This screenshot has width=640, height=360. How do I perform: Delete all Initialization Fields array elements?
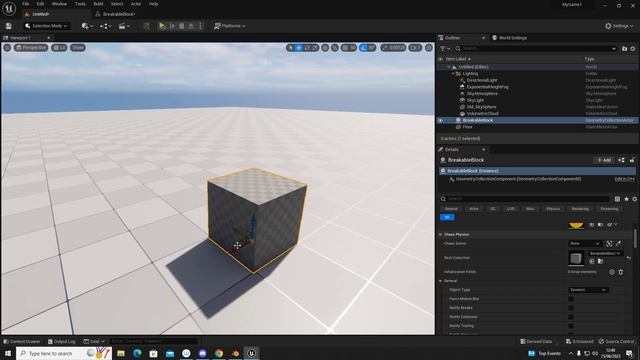tap(621, 272)
